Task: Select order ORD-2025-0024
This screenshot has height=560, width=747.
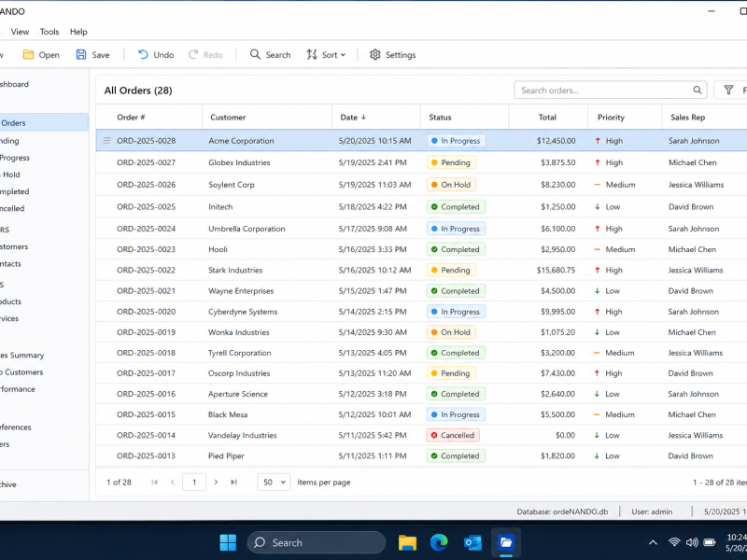Action: point(147,229)
